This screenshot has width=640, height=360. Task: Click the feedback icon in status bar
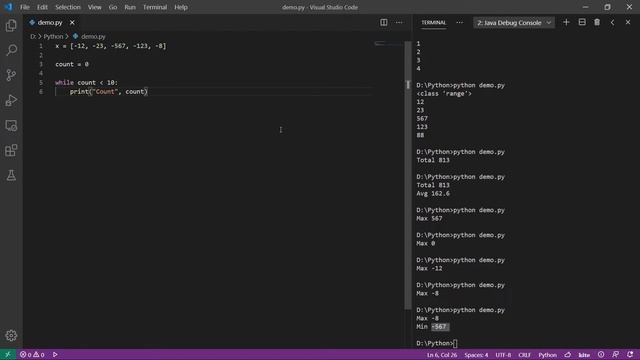click(x=616, y=355)
